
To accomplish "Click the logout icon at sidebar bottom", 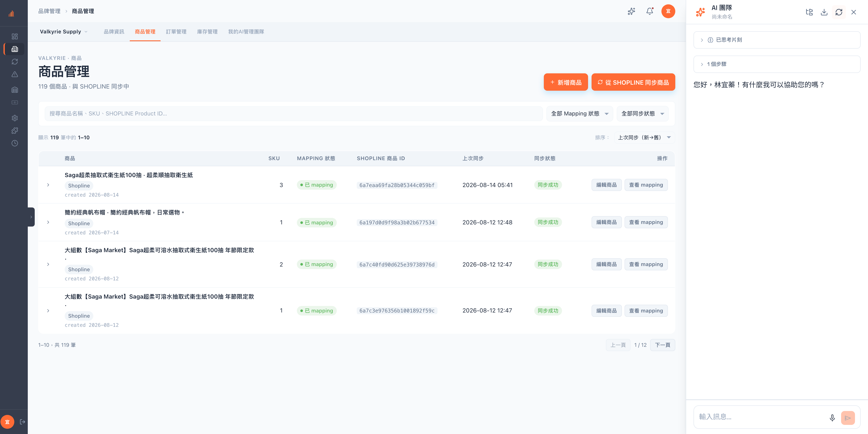I will pyautogui.click(x=23, y=422).
